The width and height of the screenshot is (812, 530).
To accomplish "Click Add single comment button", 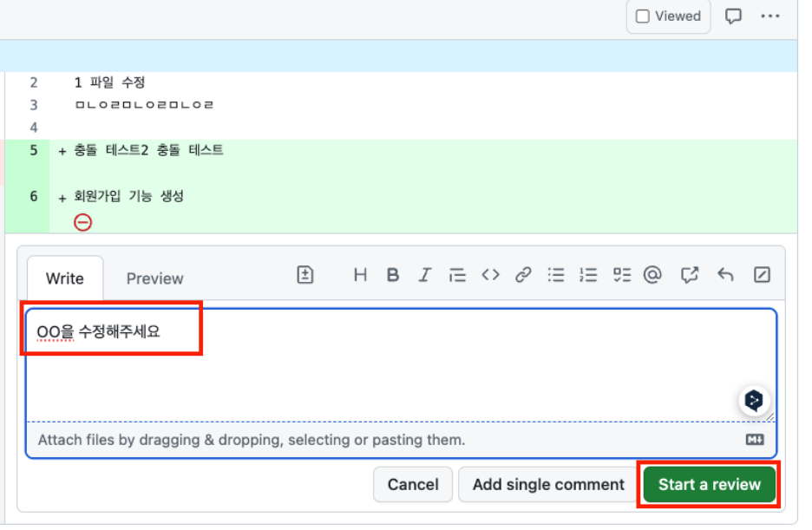I will click(x=548, y=484).
